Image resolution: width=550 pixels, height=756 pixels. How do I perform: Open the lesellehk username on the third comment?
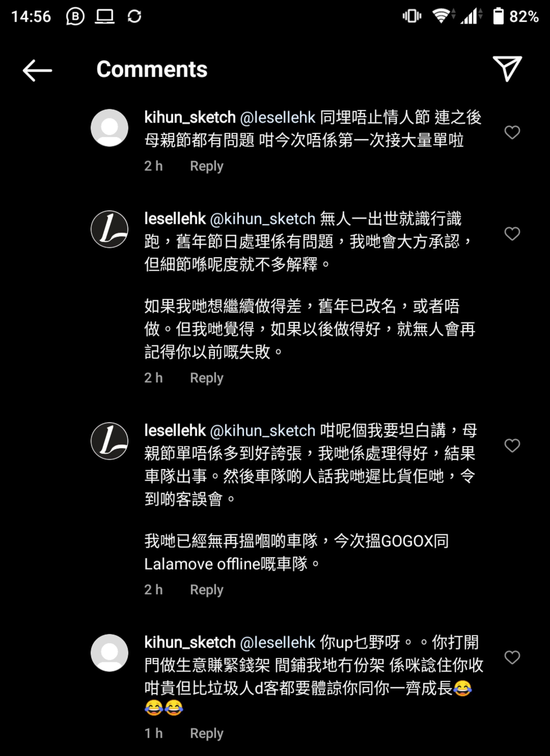(175, 431)
